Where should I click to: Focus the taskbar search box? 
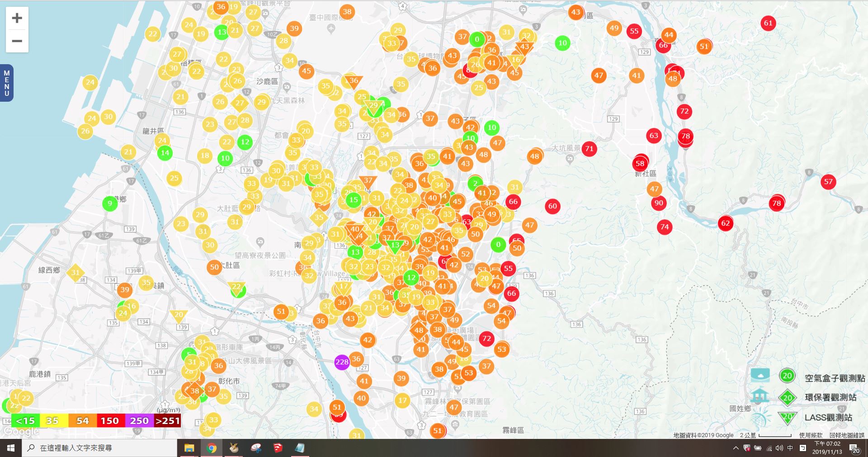(x=99, y=448)
